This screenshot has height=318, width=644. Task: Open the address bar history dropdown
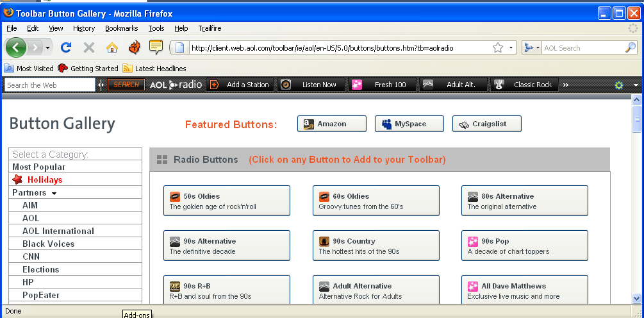coord(511,47)
